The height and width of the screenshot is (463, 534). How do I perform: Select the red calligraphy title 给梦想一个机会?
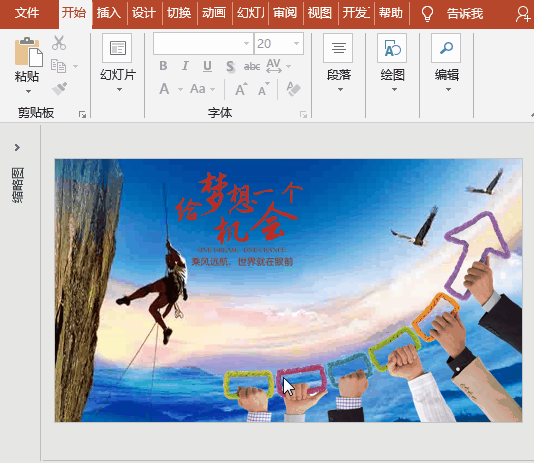238,208
